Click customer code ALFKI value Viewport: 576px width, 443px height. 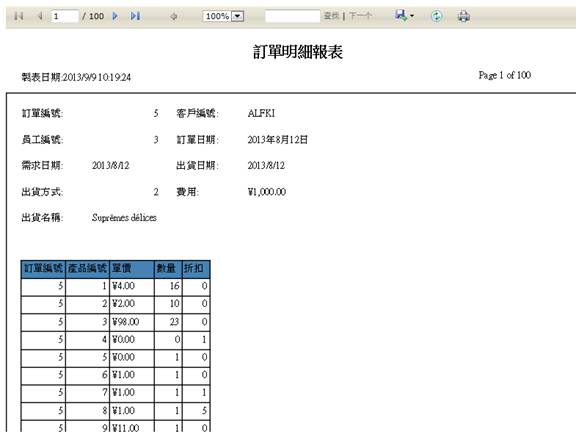point(261,113)
